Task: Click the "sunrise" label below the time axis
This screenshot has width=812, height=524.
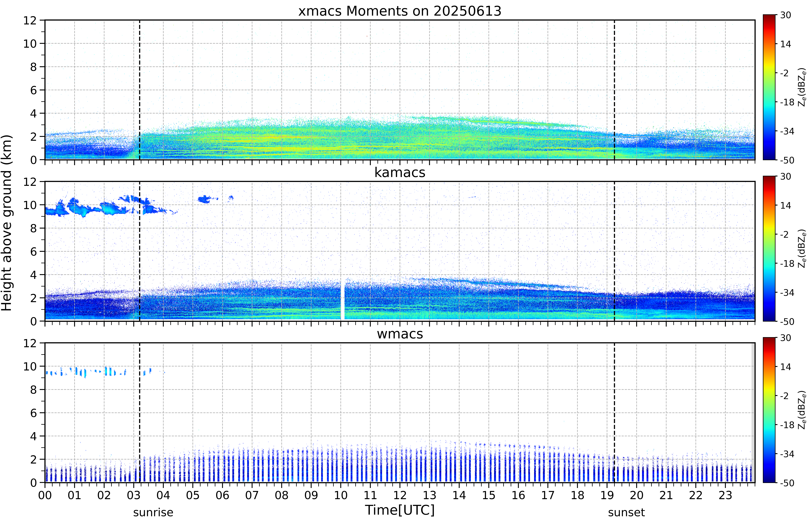Action: [153, 512]
